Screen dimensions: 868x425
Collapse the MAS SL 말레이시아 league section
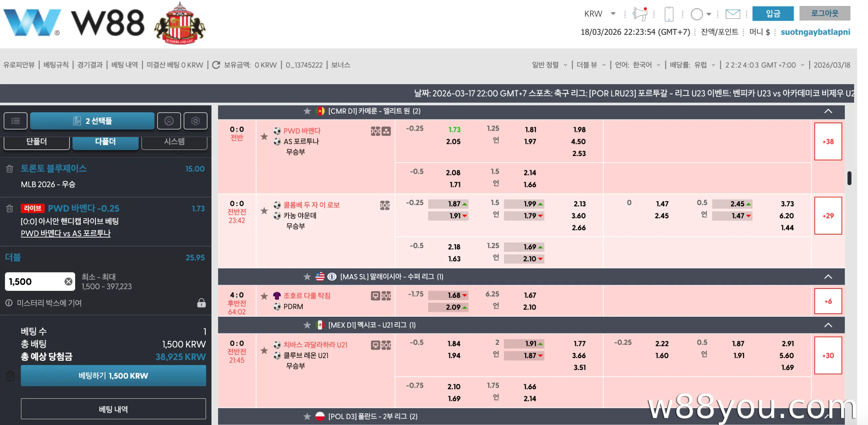pos(828,277)
